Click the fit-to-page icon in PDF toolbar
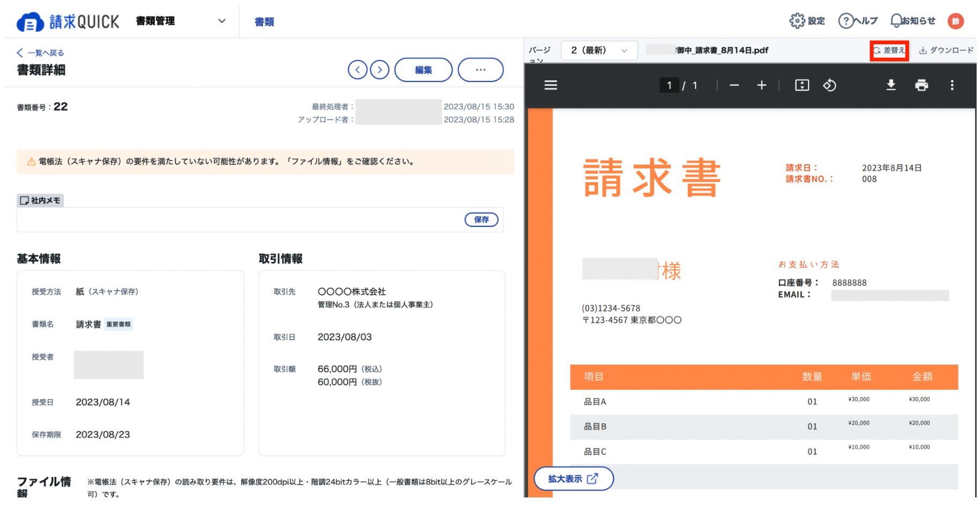Image resolution: width=980 pixels, height=514 pixels. 802,85
